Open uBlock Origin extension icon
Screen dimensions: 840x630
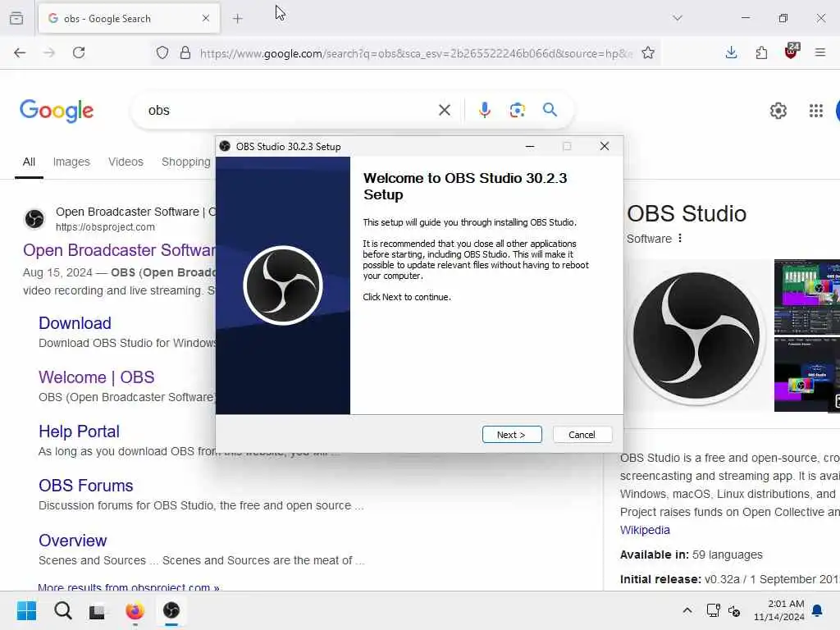click(x=792, y=51)
